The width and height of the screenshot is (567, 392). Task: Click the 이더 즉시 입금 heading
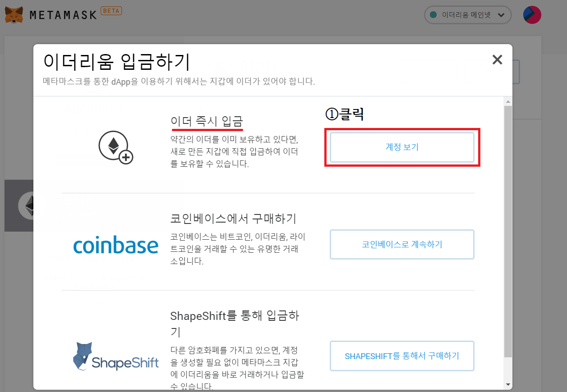coord(207,121)
